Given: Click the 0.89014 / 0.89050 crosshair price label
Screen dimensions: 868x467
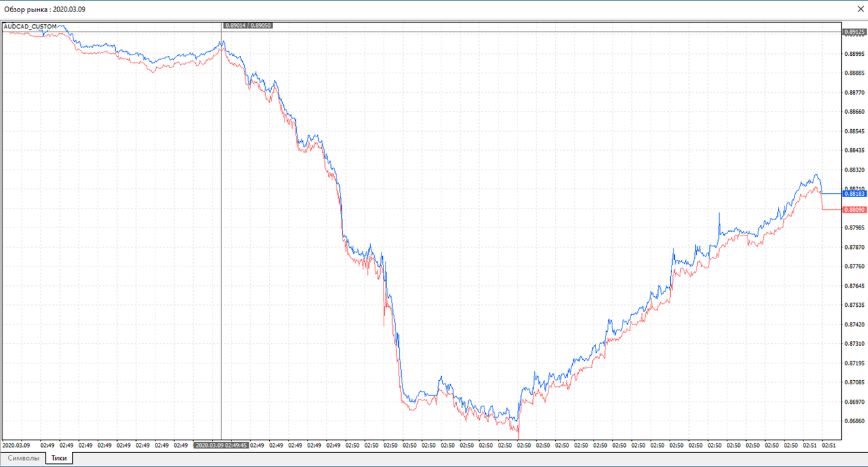Looking at the screenshot, I should (x=248, y=26).
